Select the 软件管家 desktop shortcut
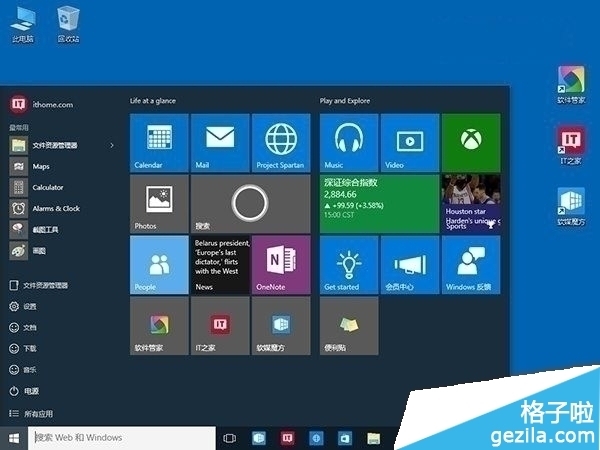The image size is (600, 450). pos(571,85)
